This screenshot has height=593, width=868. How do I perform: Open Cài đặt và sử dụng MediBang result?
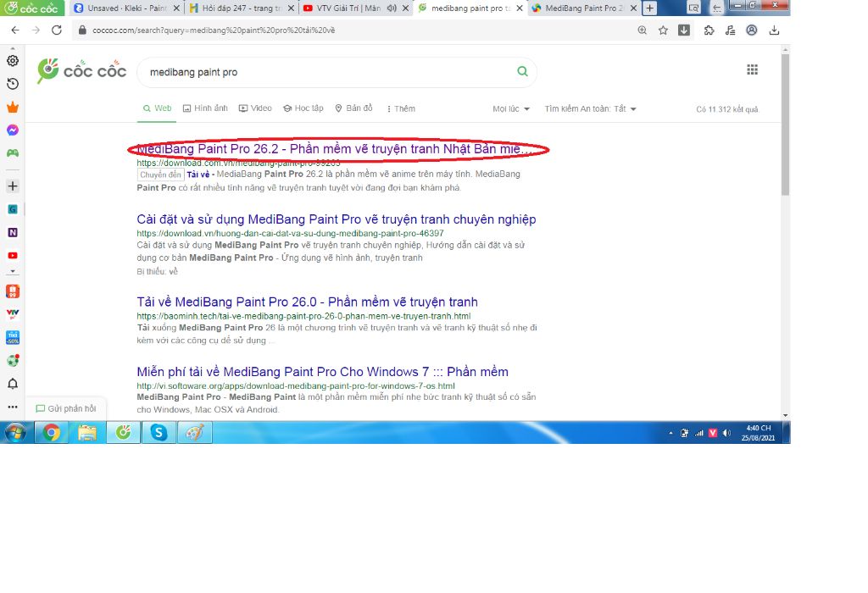tap(336, 219)
